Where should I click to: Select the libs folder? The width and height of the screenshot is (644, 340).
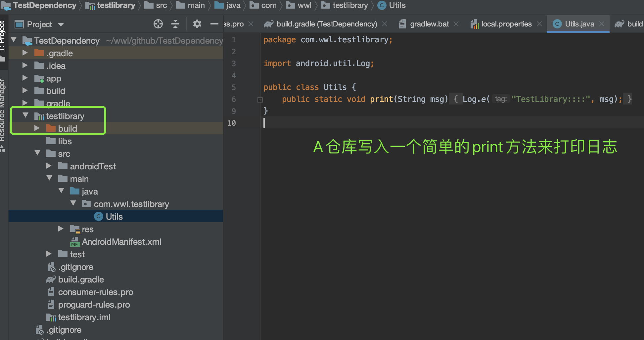click(65, 141)
